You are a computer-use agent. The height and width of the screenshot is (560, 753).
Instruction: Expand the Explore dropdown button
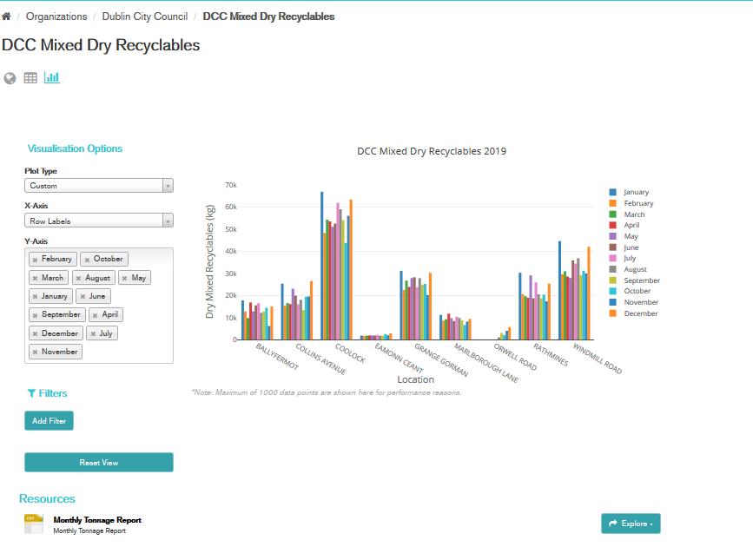tap(631, 524)
